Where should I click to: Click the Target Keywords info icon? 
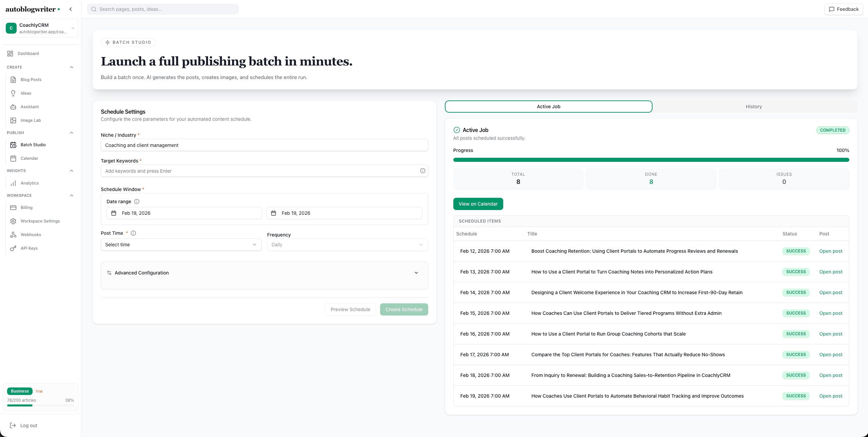click(422, 171)
